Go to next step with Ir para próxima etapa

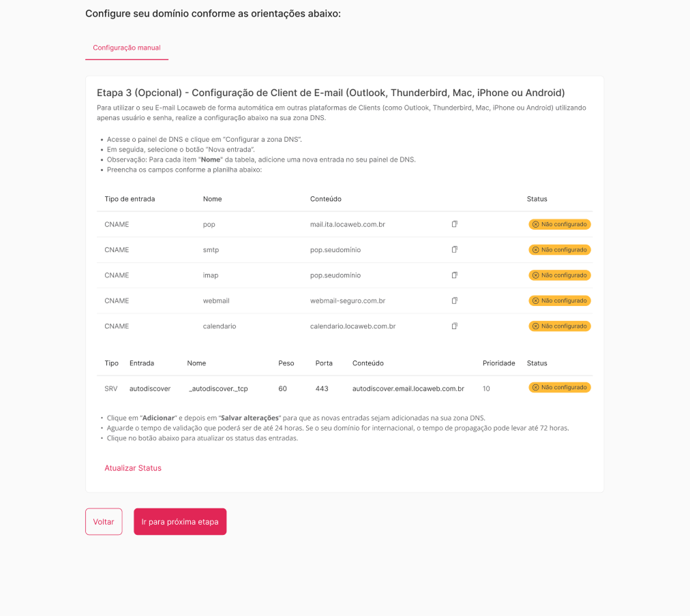coord(180,522)
